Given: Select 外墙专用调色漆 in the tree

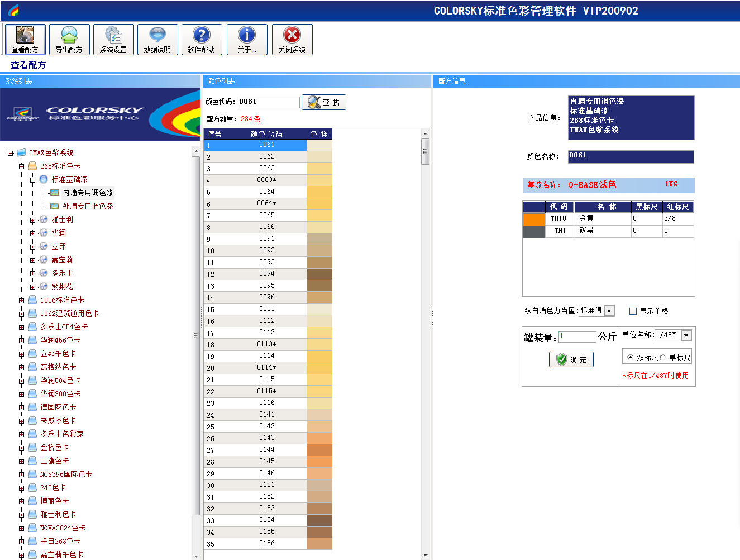Looking at the screenshot, I should point(88,206).
